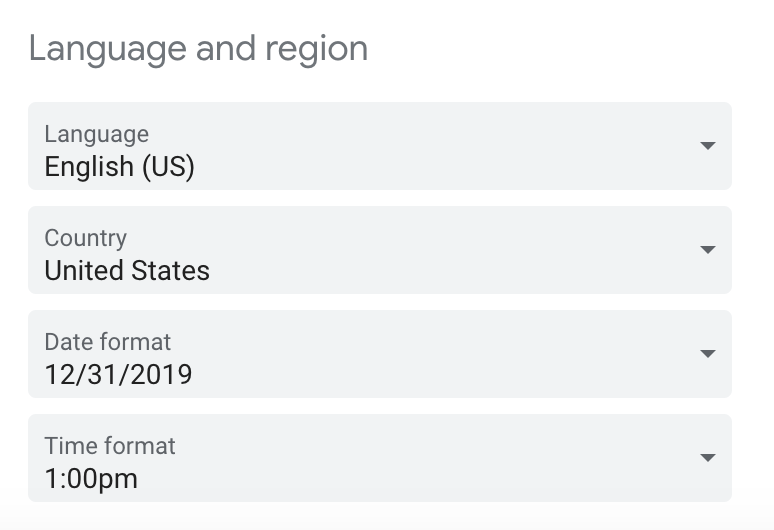
Task: Click the "Language" field label
Action: pyautogui.click(x=96, y=134)
